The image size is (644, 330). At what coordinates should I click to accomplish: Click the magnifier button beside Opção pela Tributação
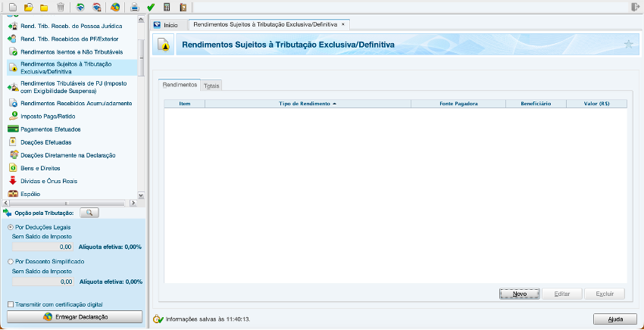89,213
